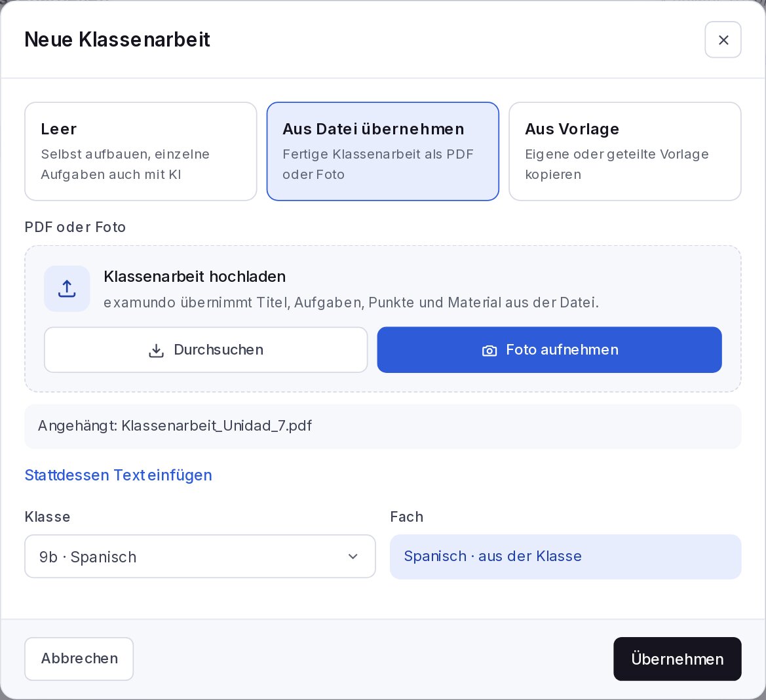Open Stattdessen Text einfügen link
766x700 pixels.
pyautogui.click(x=118, y=475)
